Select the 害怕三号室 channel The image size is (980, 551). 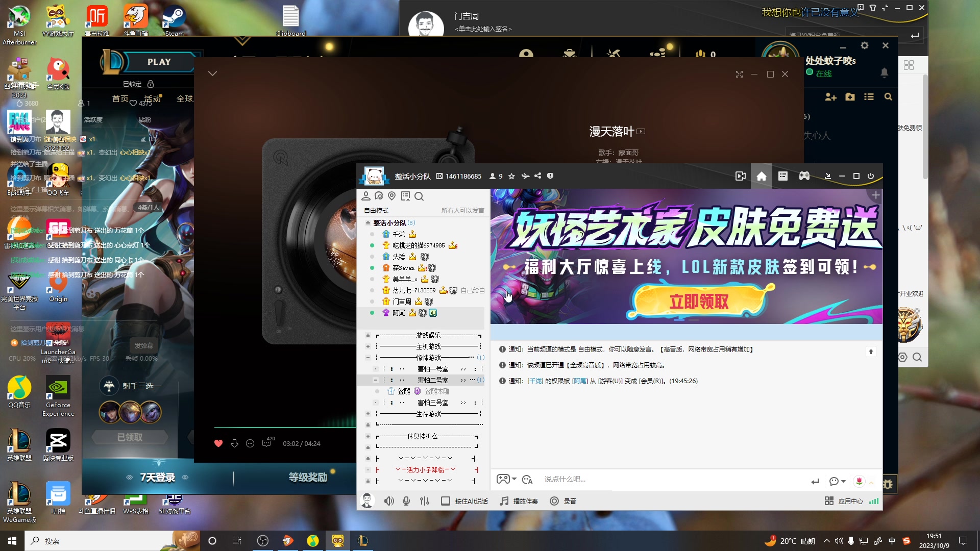click(433, 403)
